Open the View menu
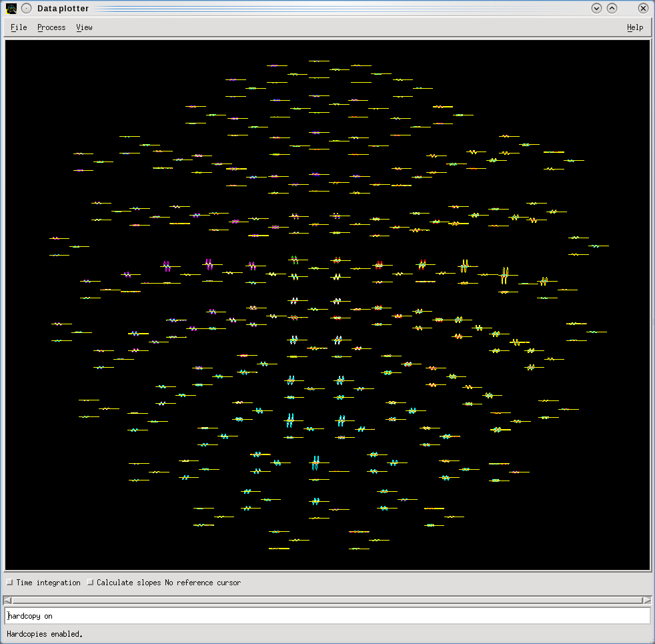 (x=83, y=27)
